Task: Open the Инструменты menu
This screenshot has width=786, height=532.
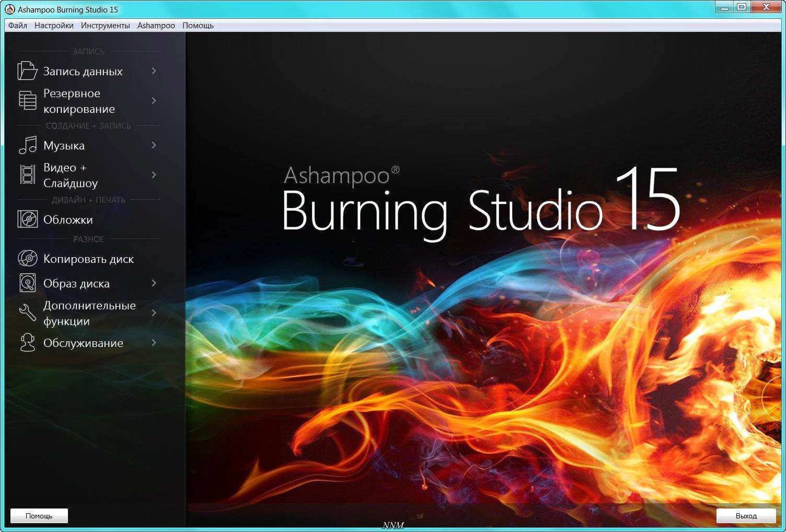Action: 106,26
